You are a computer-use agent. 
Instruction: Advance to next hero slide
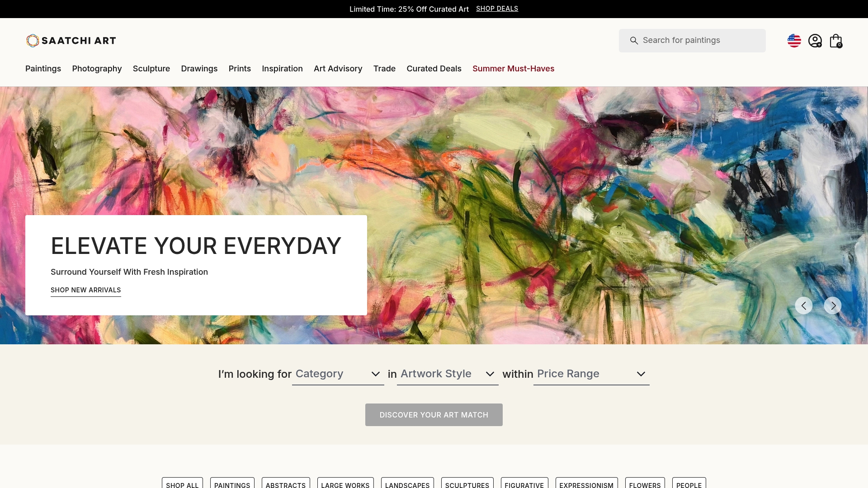pos(833,305)
